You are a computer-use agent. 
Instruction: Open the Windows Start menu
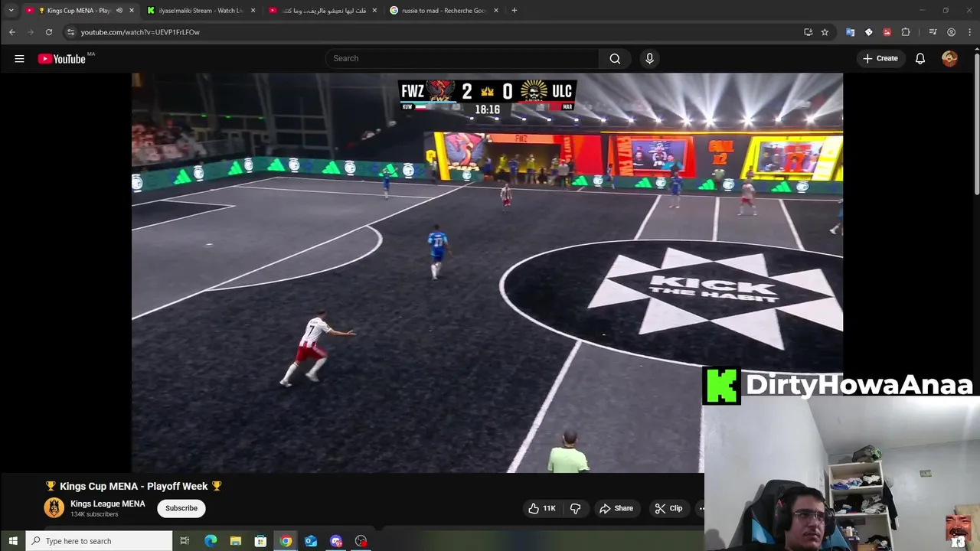(12, 541)
